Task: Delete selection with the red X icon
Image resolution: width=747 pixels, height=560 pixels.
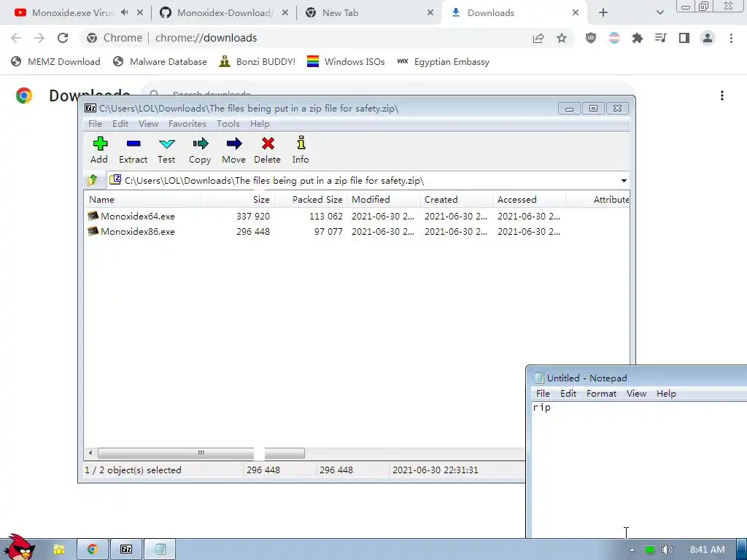Action: [267, 150]
